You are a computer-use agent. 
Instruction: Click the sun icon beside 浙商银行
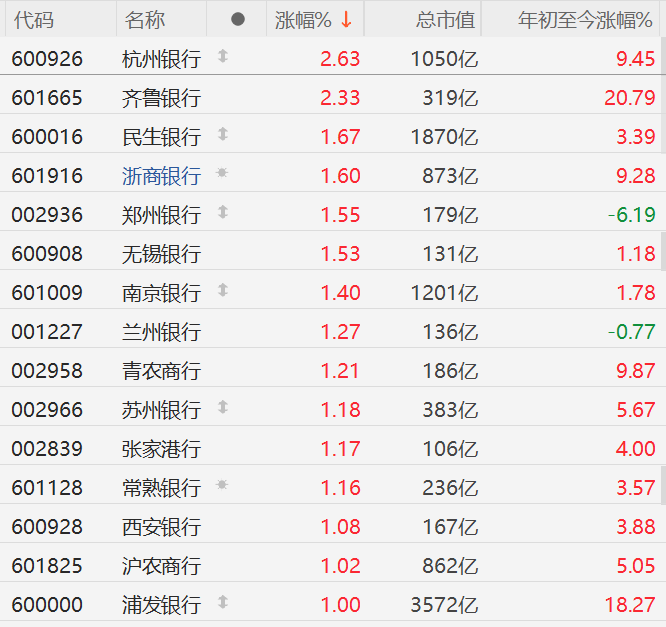point(222,173)
